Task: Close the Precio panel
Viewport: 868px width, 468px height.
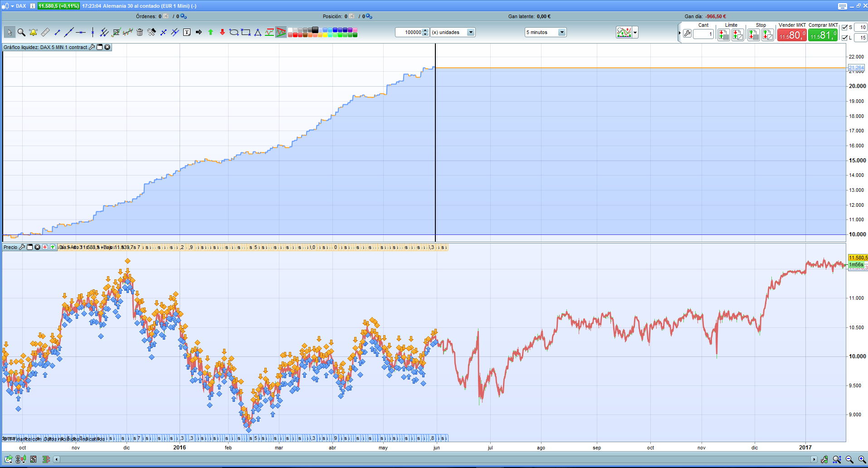Action: point(38,247)
